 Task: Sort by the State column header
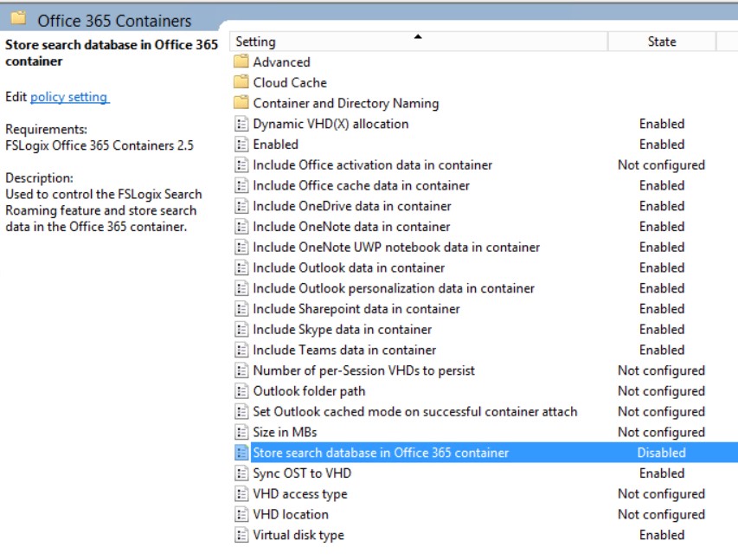click(661, 42)
